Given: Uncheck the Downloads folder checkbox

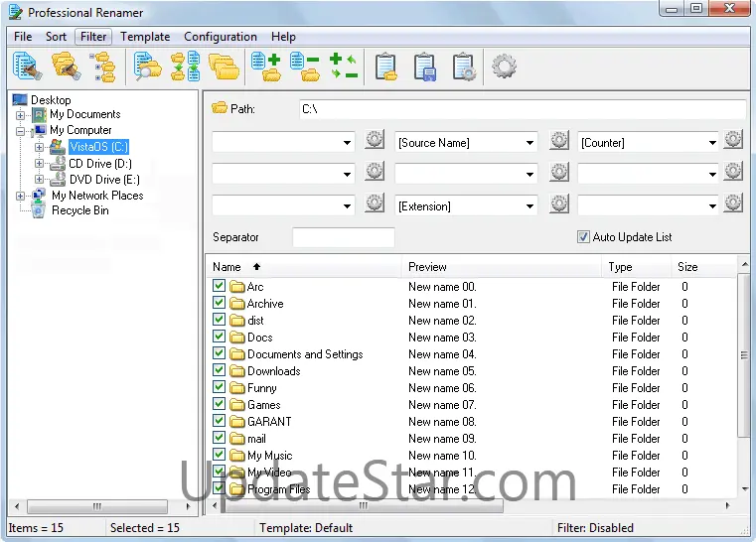Looking at the screenshot, I should point(219,370).
